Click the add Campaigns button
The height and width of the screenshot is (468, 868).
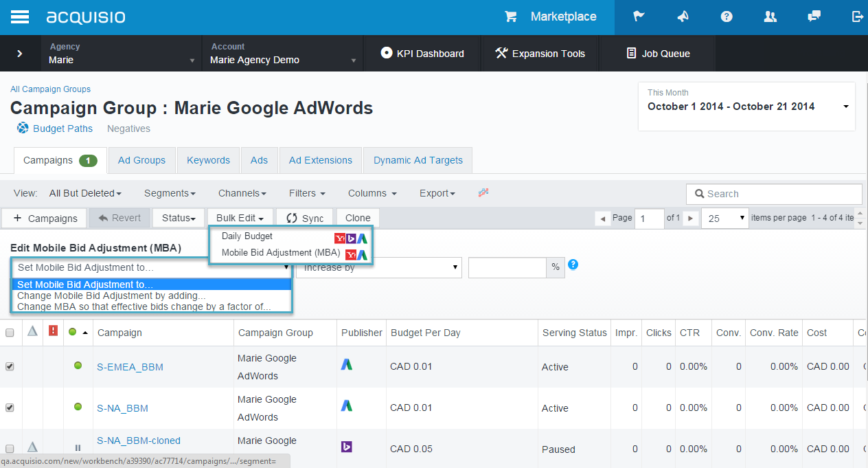tap(45, 218)
